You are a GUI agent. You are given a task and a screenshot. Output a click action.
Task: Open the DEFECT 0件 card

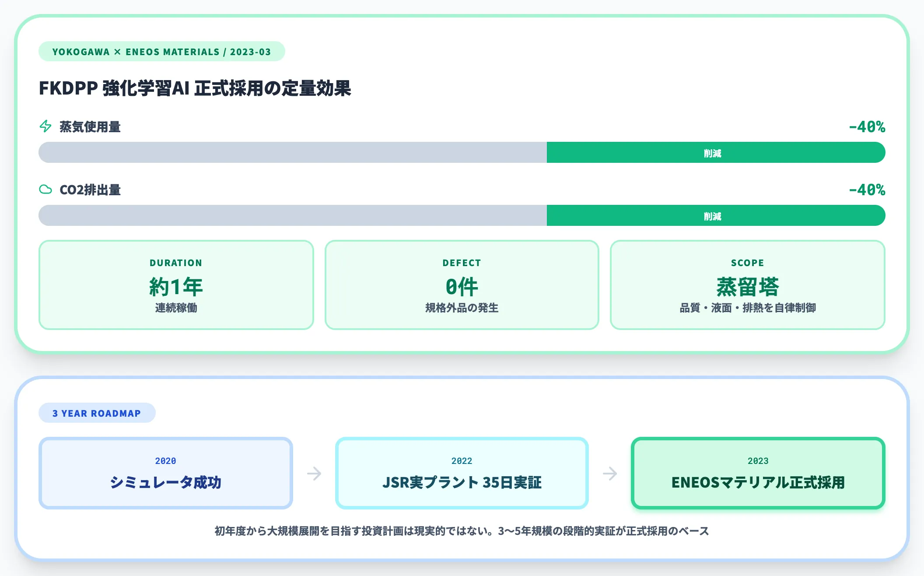(x=462, y=285)
